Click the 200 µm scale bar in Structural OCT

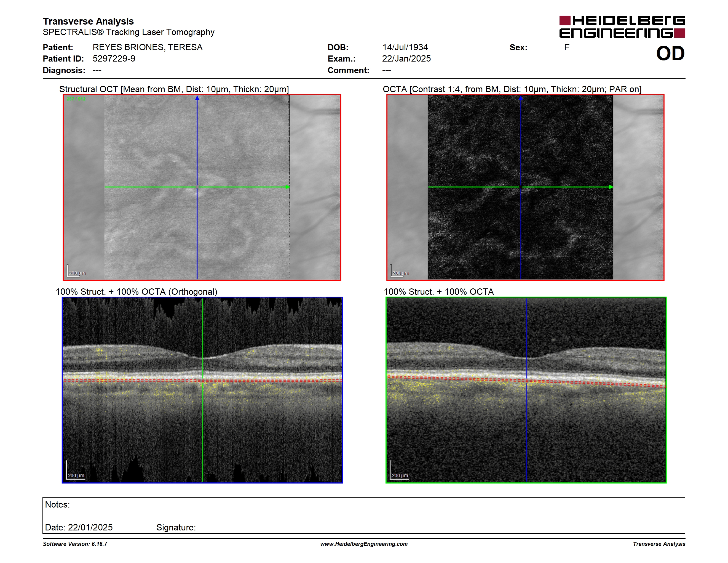point(76,271)
